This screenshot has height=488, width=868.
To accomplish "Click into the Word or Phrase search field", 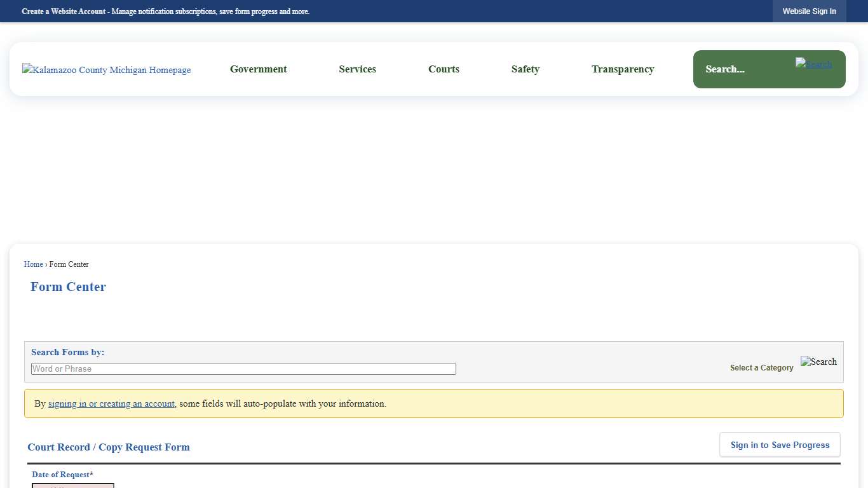I will coord(243,369).
